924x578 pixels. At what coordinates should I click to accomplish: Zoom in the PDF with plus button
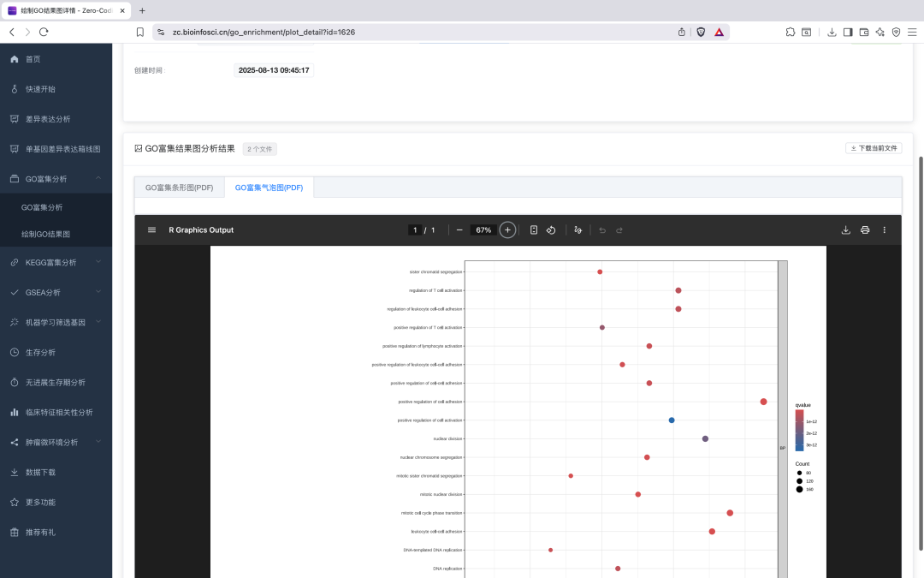pos(507,229)
